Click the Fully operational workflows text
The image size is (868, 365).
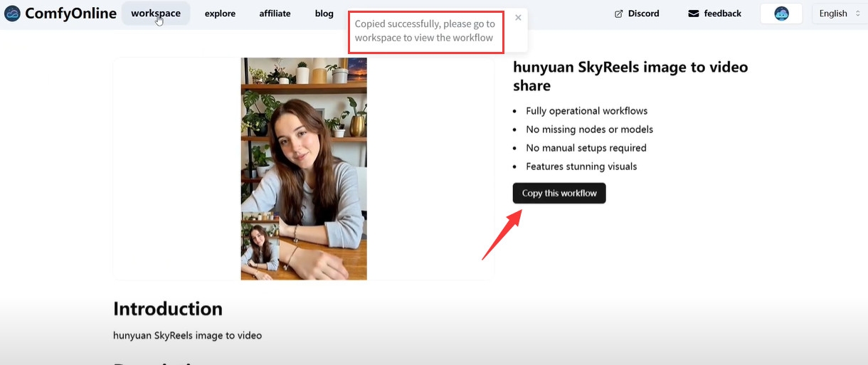pos(586,111)
